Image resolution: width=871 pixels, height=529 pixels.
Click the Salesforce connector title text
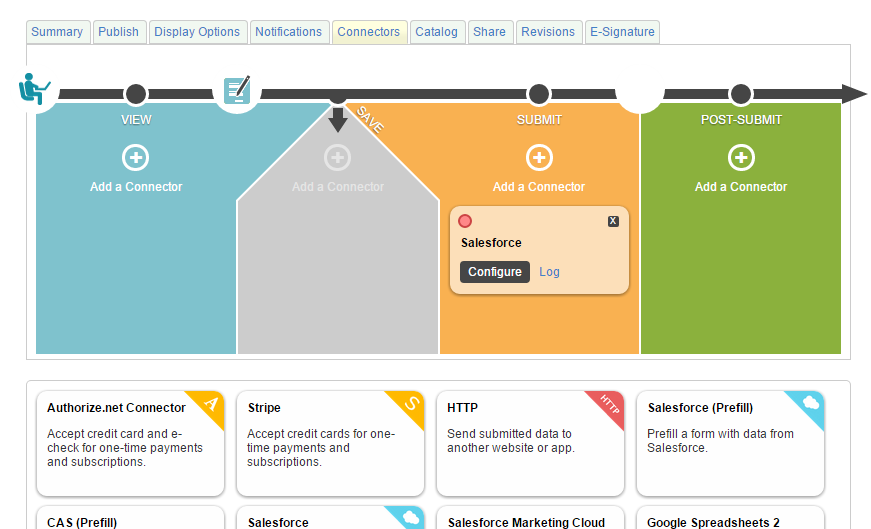492,243
